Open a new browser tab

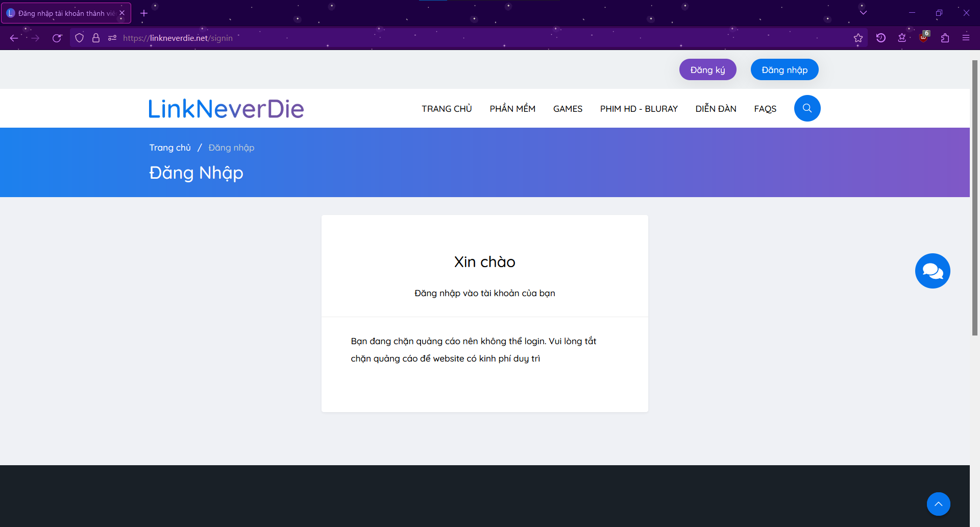143,13
